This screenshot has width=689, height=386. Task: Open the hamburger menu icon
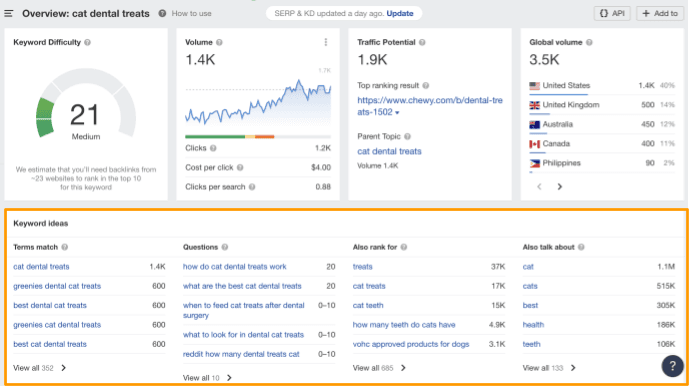8,14
